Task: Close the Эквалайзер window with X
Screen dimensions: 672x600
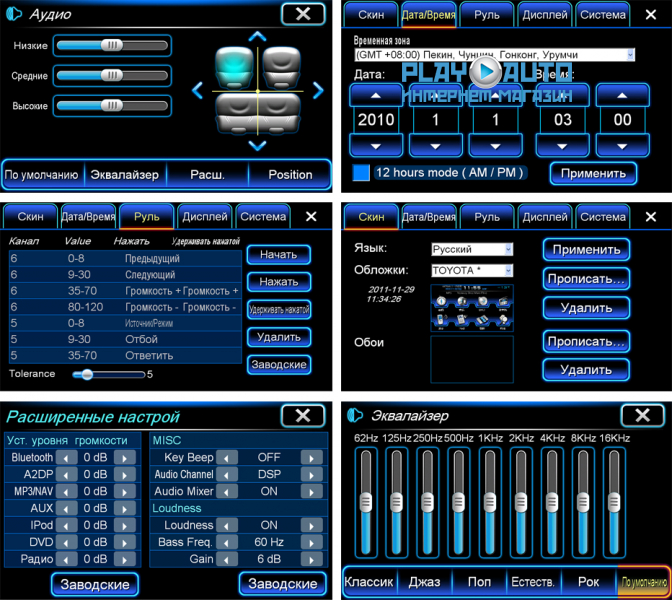Action: [x=642, y=415]
